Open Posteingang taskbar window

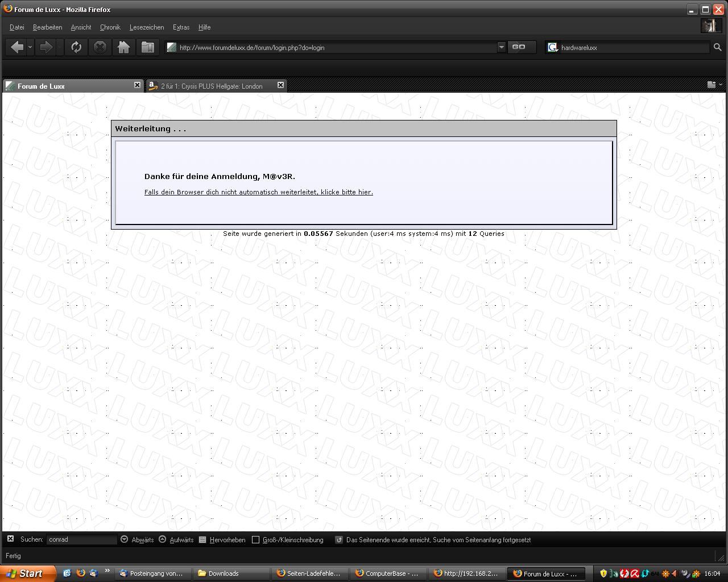tap(152, 573)
